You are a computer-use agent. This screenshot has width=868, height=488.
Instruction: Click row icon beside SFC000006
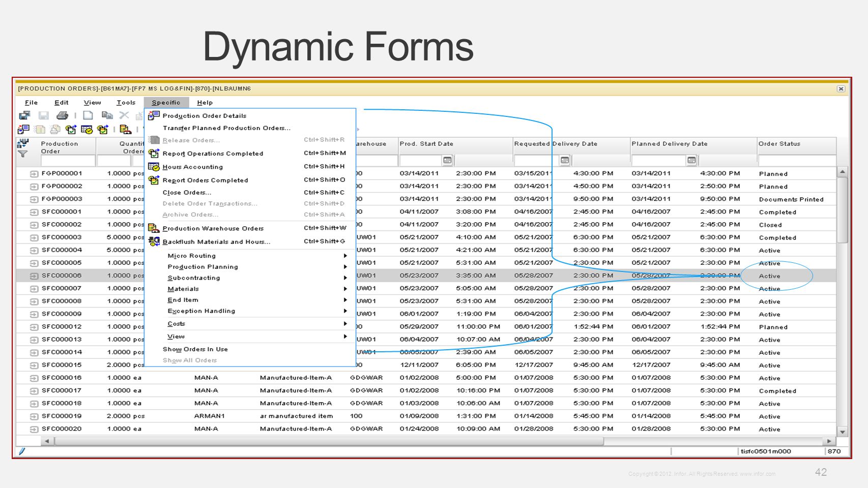click(x=34, y=276)
